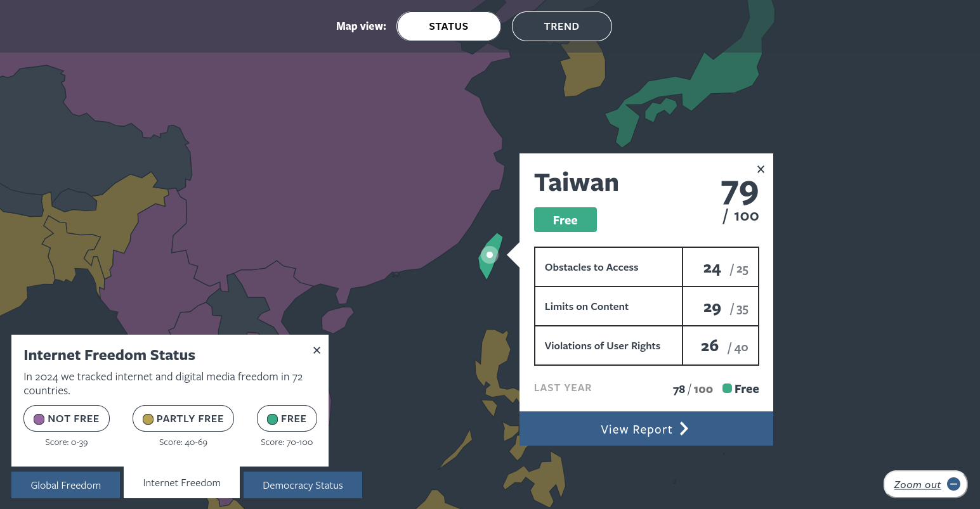This screenshot has height=509, width=980.
Task: Select the Internet Freedom tab
Action: tap(181, 483)
